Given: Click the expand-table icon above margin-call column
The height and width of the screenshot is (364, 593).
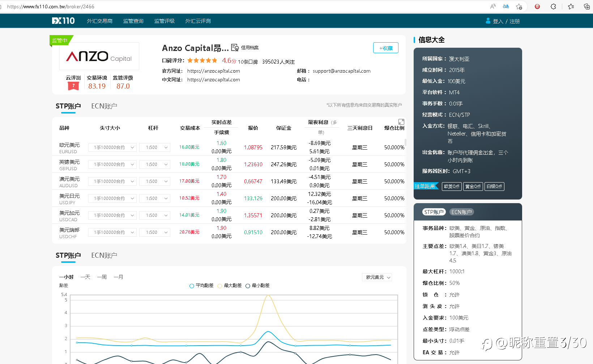Looking at the screenshot, I should [x=401, y=122].
